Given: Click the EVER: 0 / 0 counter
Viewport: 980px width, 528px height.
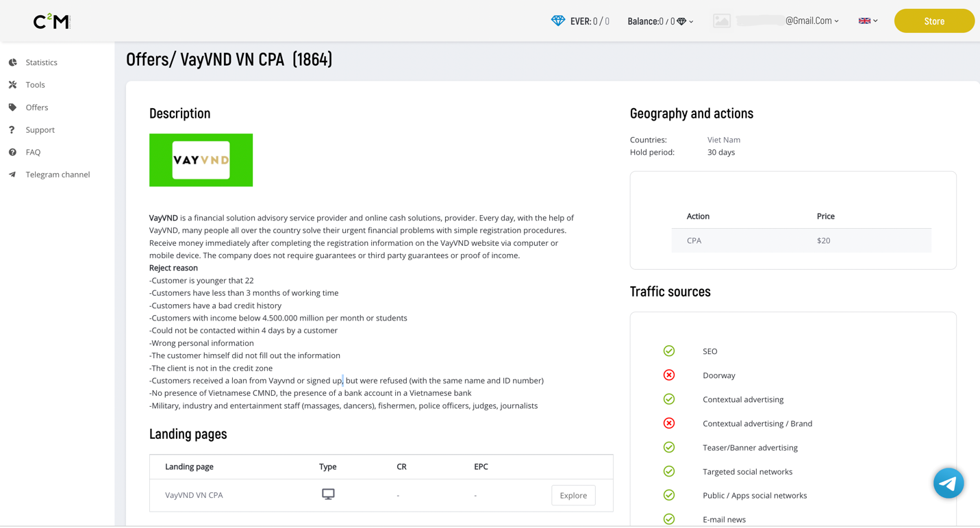Looking at the screenshot, I should click(590, 21).
